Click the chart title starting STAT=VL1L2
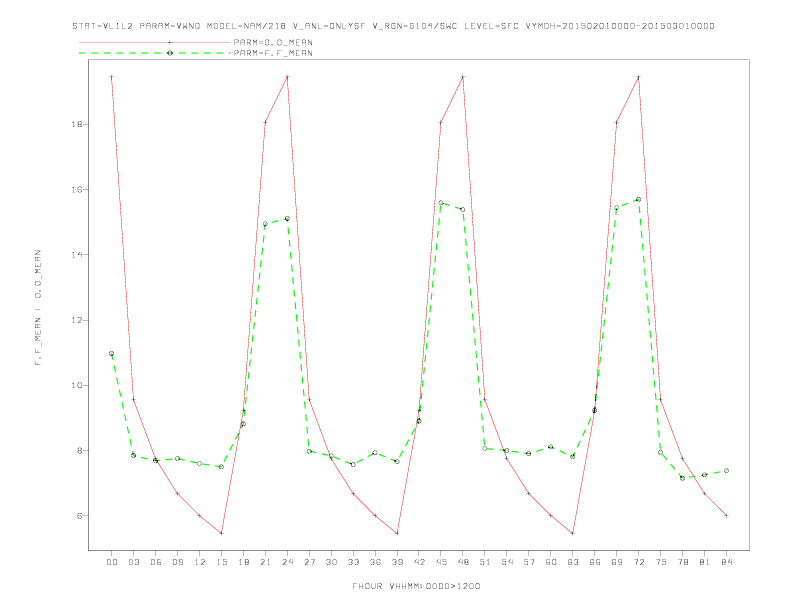The image size is (792, 612). click(393, 26)
